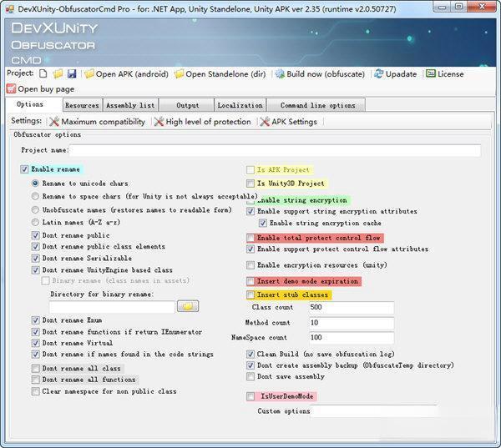This screenshot has width=501, height=448.
Task: Open the Command line options tab
Action: pyautogui.click(x=317, y=105)
